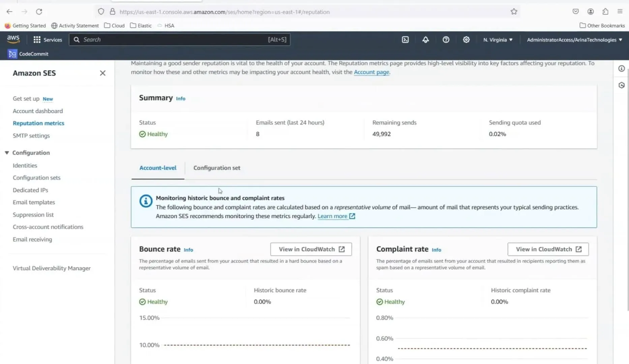This screenshot has width=629, height=364.
Task: Open the Services grid menu
Action: [48, 40]
